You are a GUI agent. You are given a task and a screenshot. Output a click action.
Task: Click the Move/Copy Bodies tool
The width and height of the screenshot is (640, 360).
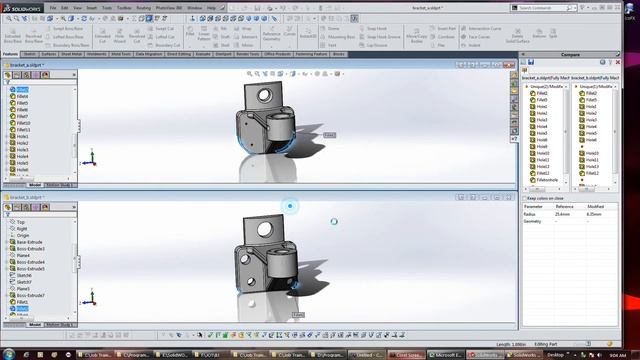pos(416,36)
